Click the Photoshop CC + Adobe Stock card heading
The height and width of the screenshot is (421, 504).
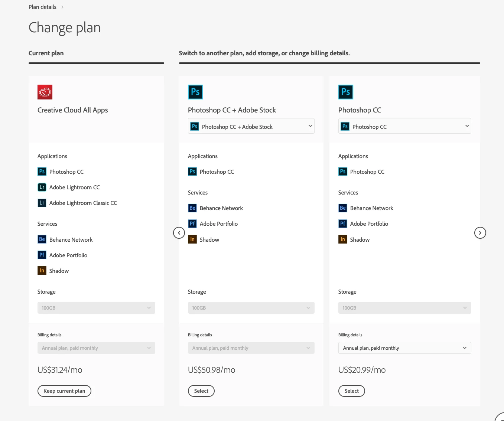(x=232, y=110)
